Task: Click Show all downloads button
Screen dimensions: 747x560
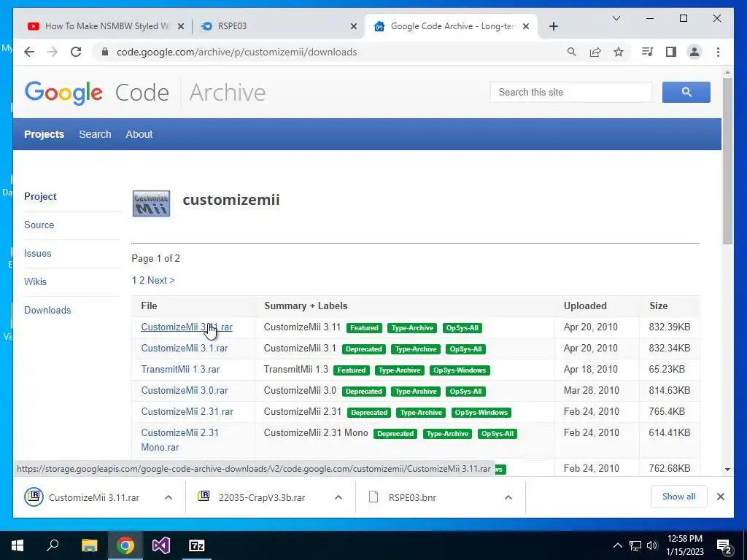Action: 678,497
